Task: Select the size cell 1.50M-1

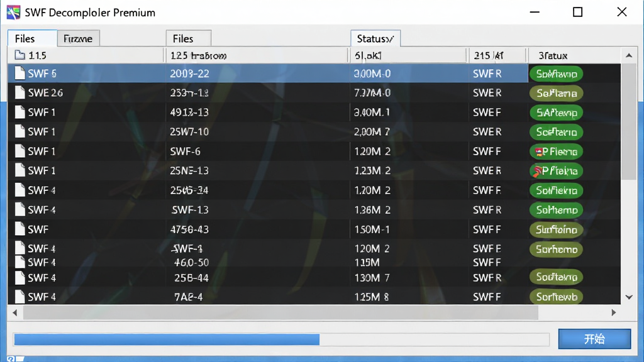Action: 372,229
